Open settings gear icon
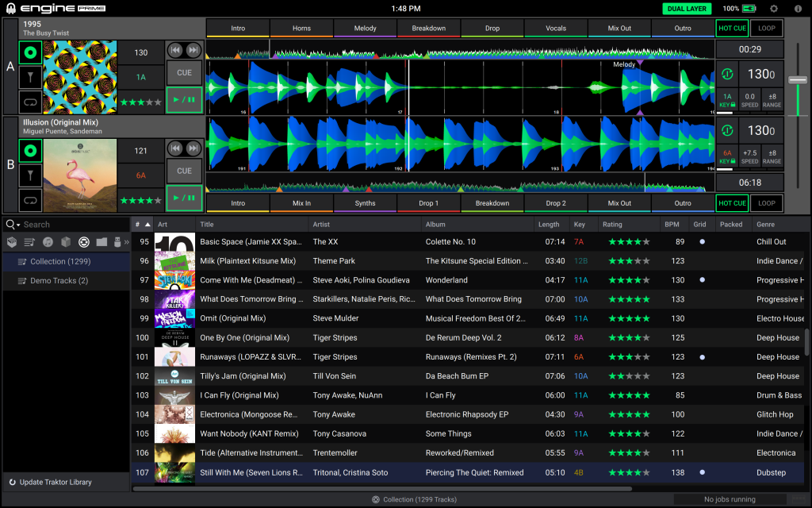Image resolution: width=812 pixels, height=508 pixels. click(774, 9)
